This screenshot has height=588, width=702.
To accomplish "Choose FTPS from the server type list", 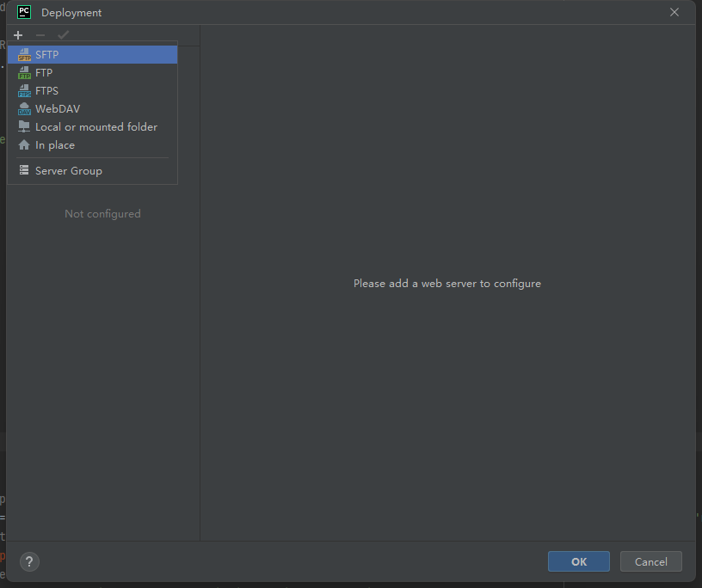I will (93, 91).
